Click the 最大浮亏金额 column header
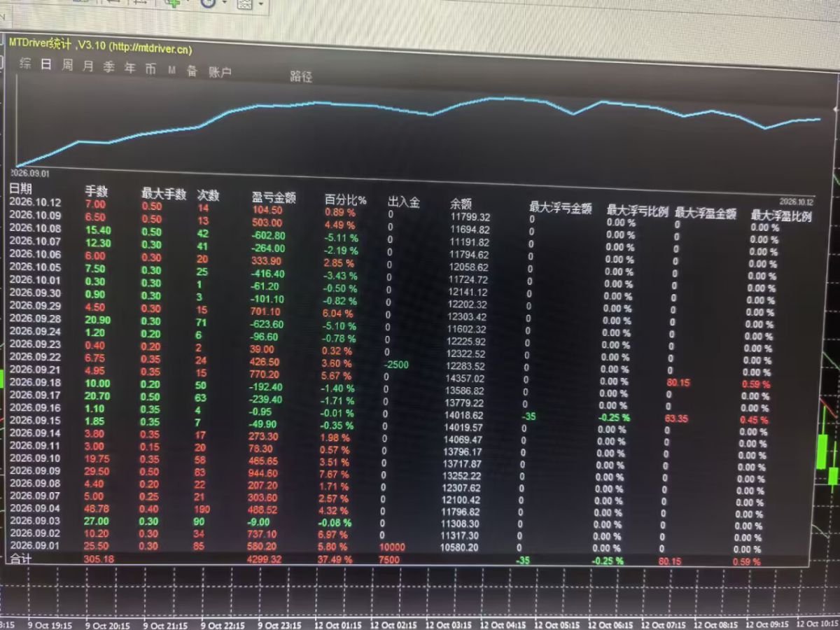The width and height of the screenshot is (840, 630). (x=561, y=207)
